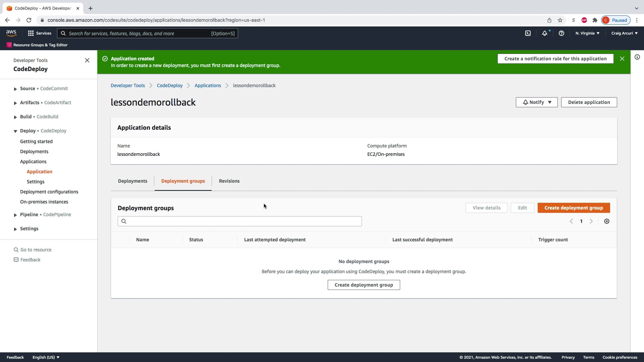
Task: Expand the Pipeline CodePipeline section
Action: 15,215
